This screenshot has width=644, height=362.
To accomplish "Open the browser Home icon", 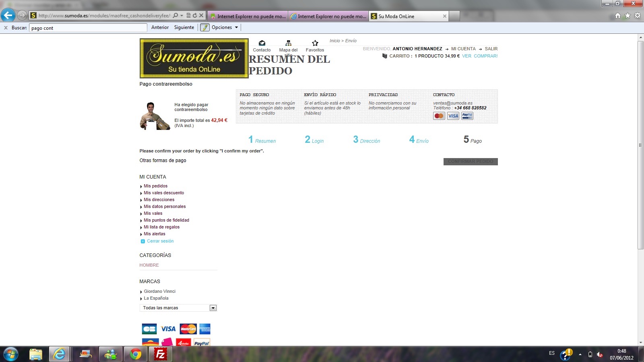I will [618, 16].
